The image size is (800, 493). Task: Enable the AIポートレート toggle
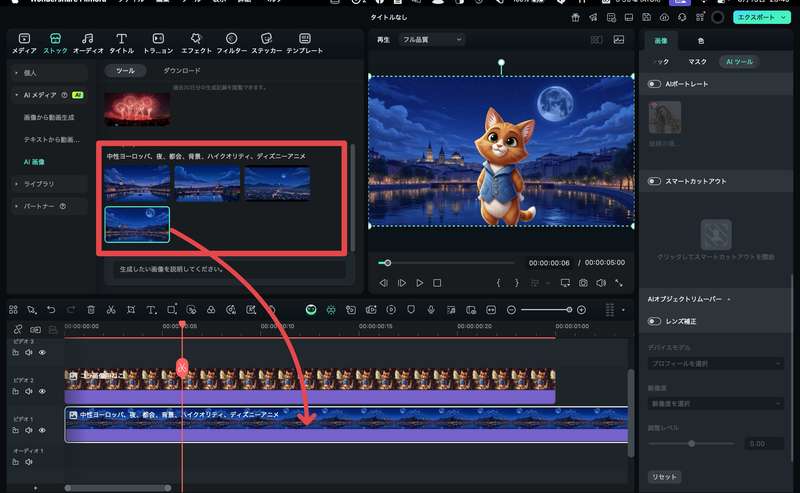(x=654, y=84)
